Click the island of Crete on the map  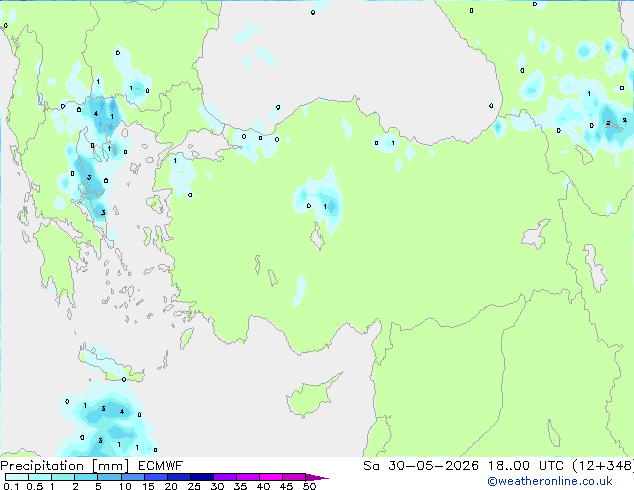pos(110,365)
